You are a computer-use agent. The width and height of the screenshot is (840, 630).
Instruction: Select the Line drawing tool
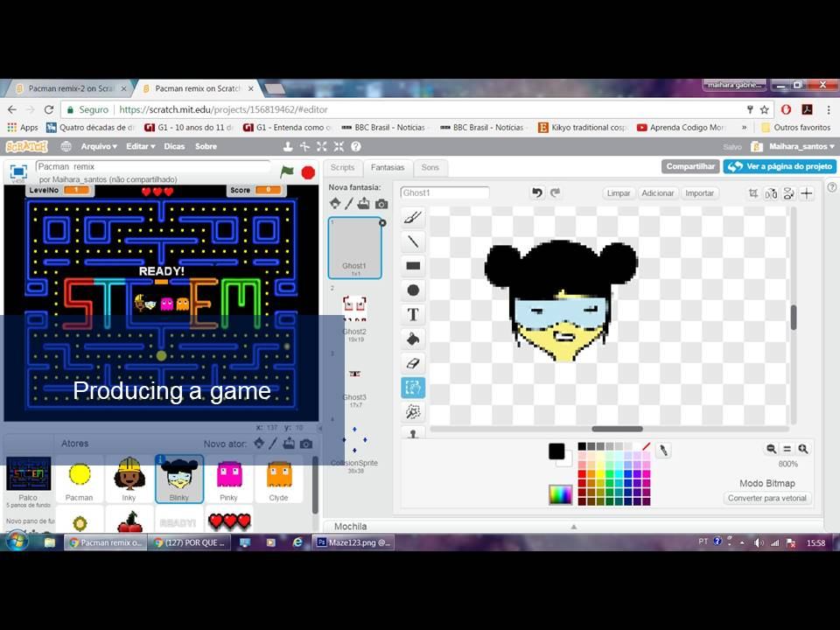click(x=413, y=242)
